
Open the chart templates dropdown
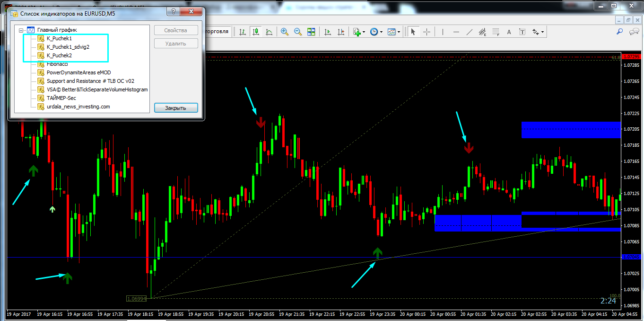(x=393, y=32)
